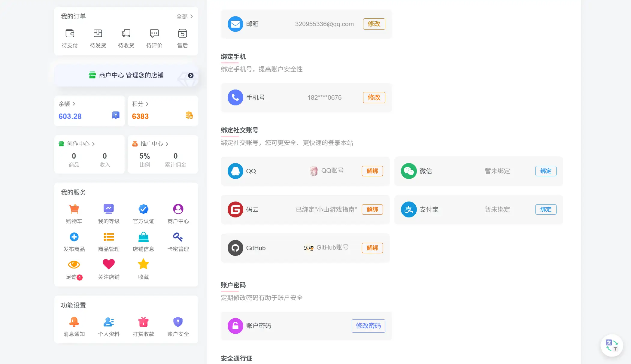Expand the 创作中心 creation center
This screenshot has height=364, width=631.
(x=77, y=144)
